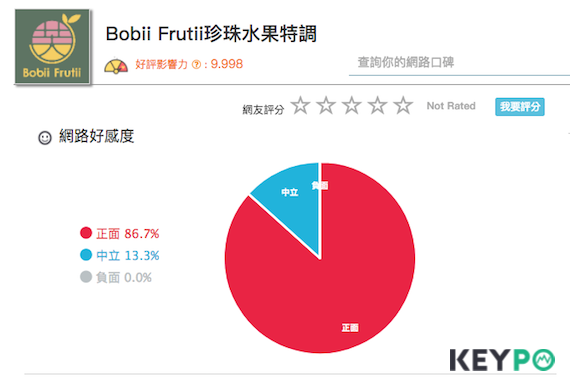Image resolution: width=570 pixels, height=382 pixels.
Task: Click the Bobii Frutii珍珠水果特調 title
Action: (x=211, y=34)
